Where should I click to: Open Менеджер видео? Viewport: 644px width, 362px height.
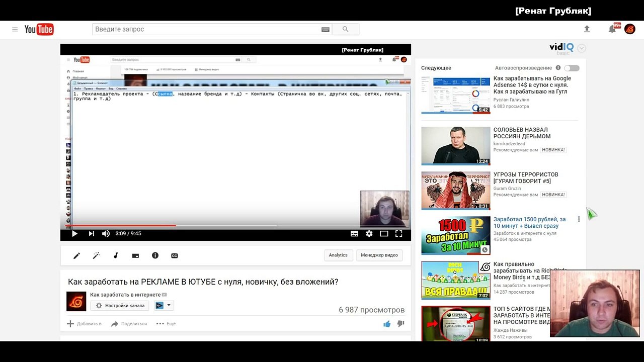coord(379,255)
